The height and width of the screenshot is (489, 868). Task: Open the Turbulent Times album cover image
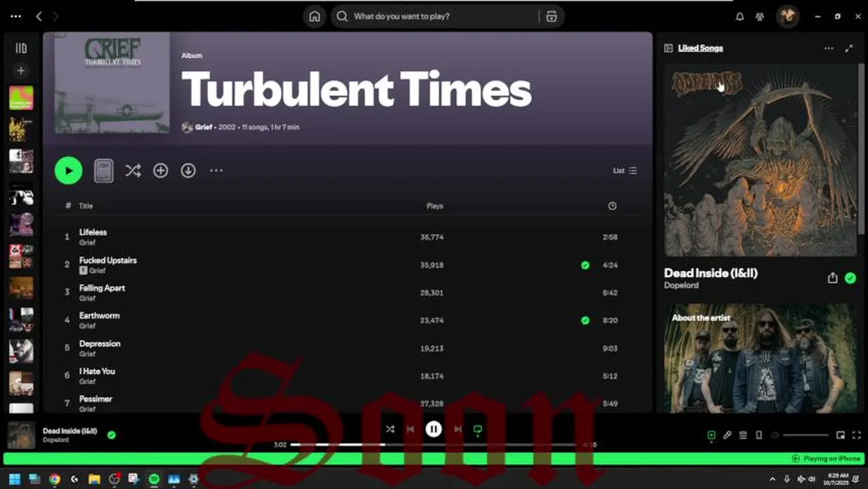point(112,83)
